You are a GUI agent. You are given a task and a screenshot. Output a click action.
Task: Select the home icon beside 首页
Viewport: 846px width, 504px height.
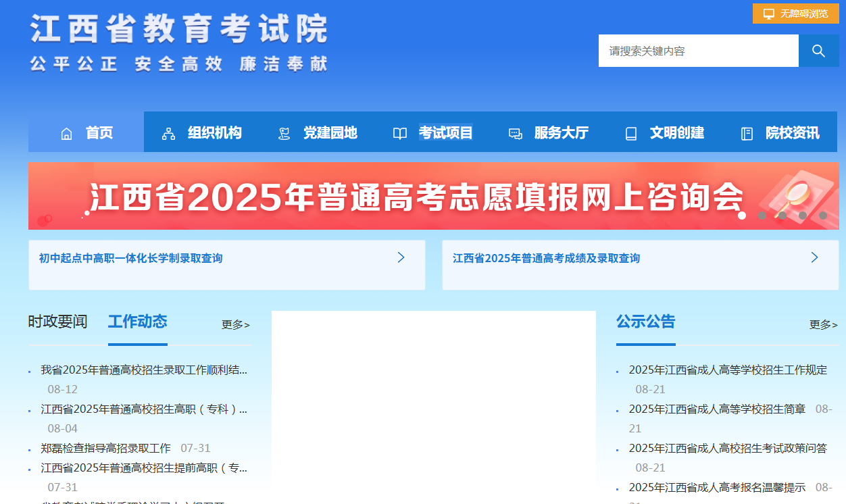click(x=66, y=133)
